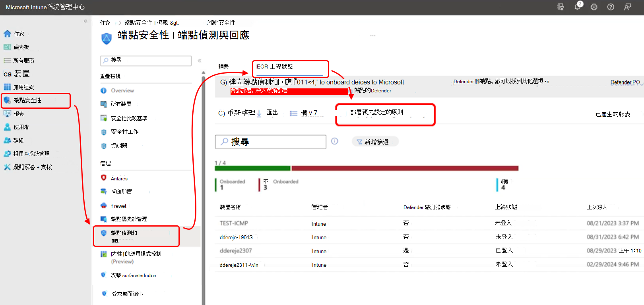Open the 群組 groups icon
The image size is (644, 305).
click(7, 140)
